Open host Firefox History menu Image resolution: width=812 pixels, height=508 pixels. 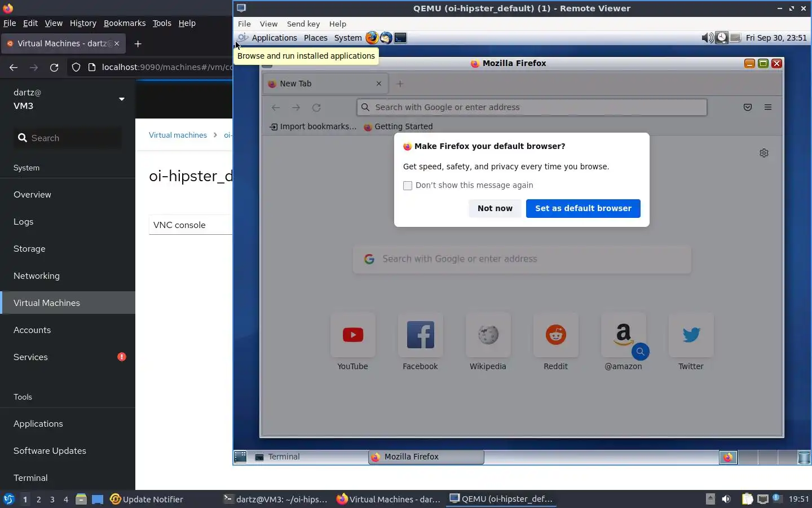coord(83,23)
